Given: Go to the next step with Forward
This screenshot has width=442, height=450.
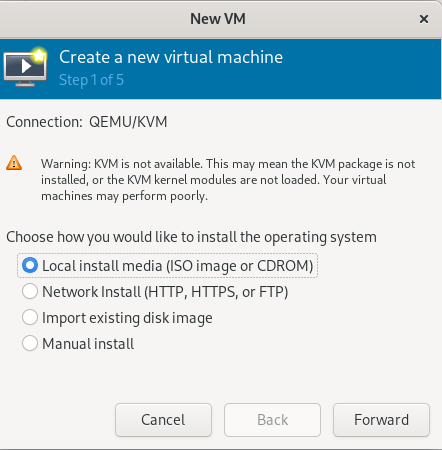Looking at the screenshot, I should pyautogui.click(x=381, y=420).
